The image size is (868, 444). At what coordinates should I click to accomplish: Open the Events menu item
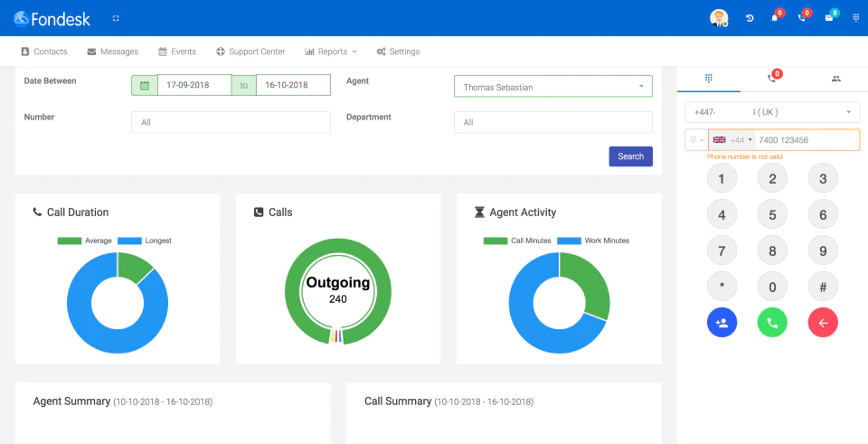(177, 52)
